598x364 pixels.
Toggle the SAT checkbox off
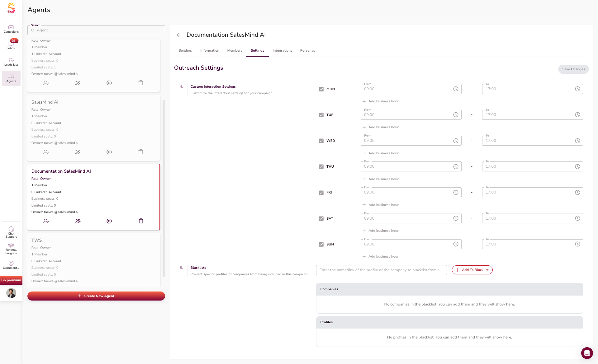321,218
